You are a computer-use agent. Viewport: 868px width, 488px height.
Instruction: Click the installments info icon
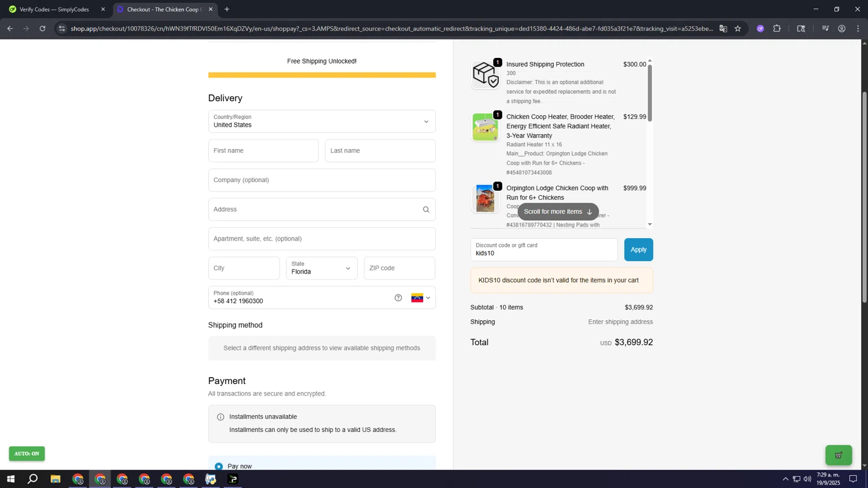click(x=220, y=417)
